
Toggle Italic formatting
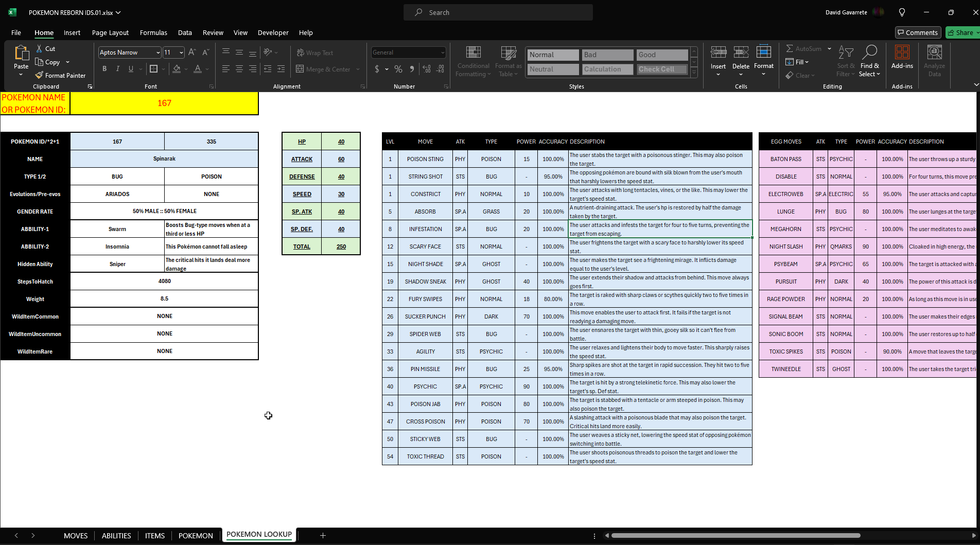tap(118, 69)
